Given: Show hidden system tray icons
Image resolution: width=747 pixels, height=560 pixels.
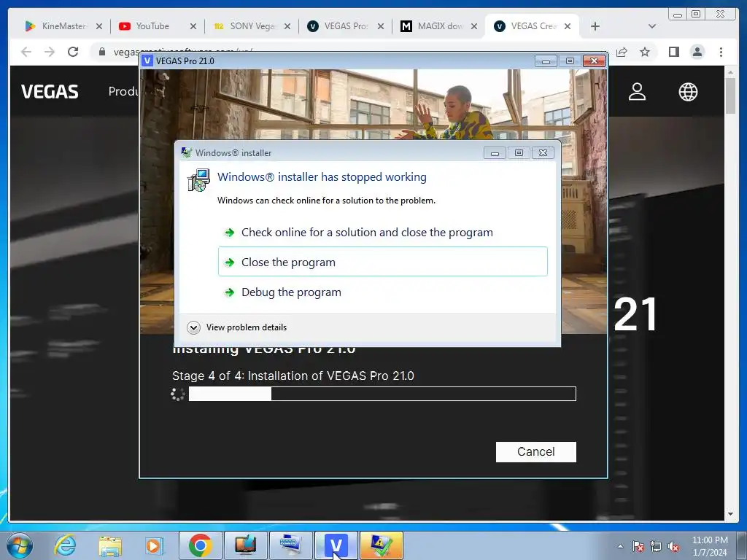Looking at the screenshot, I should [x=620, y=546].
